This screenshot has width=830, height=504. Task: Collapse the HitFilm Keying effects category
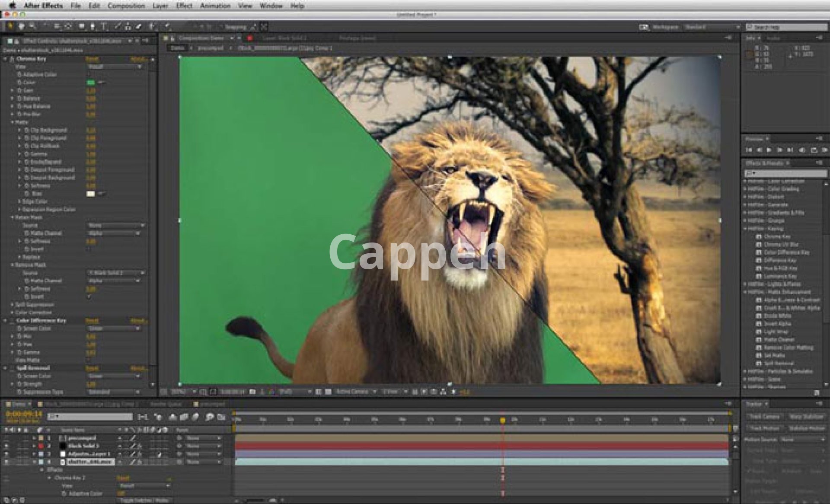click(x=745, y=229)
